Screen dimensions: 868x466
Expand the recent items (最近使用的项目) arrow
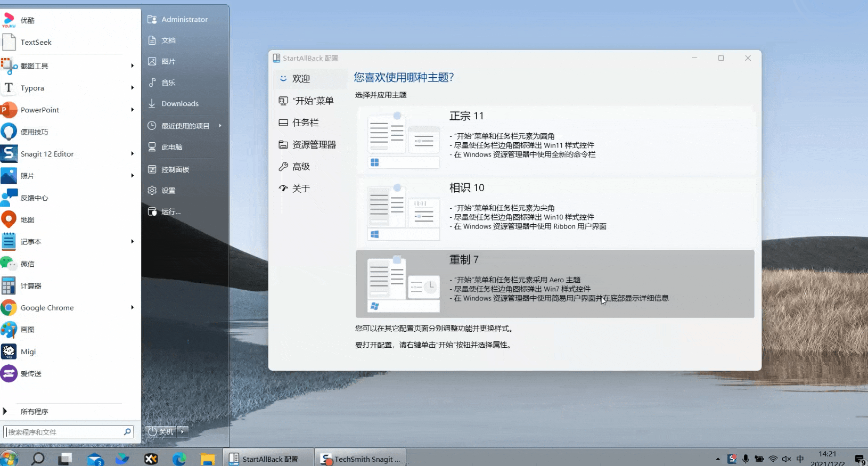tap(220, 126)
